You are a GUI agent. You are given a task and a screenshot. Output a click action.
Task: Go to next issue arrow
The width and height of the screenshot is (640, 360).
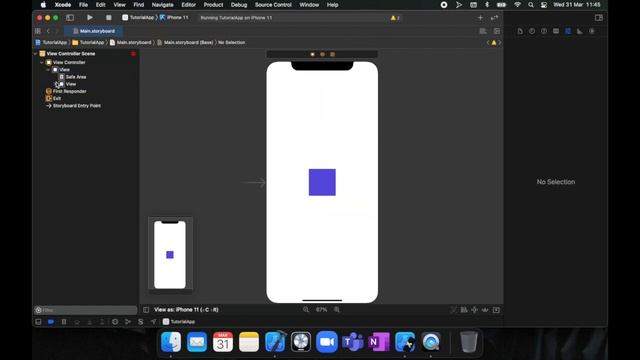(x=500, y=42)
